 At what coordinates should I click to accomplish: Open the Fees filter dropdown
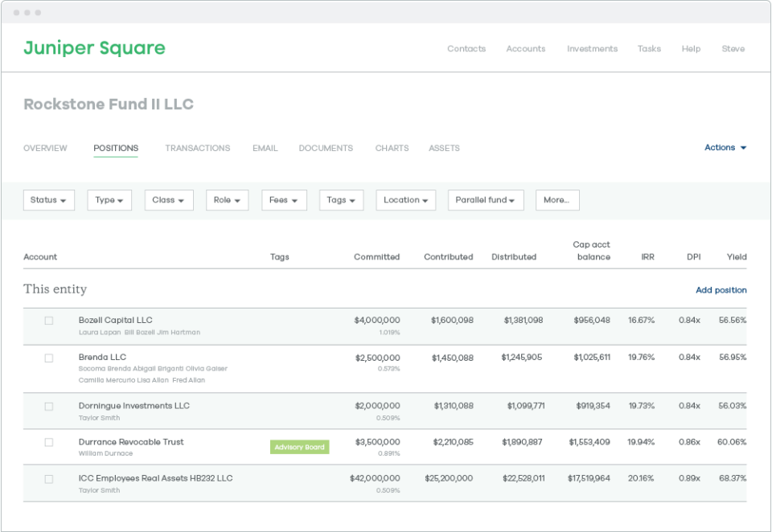click(x=284, y=200)
